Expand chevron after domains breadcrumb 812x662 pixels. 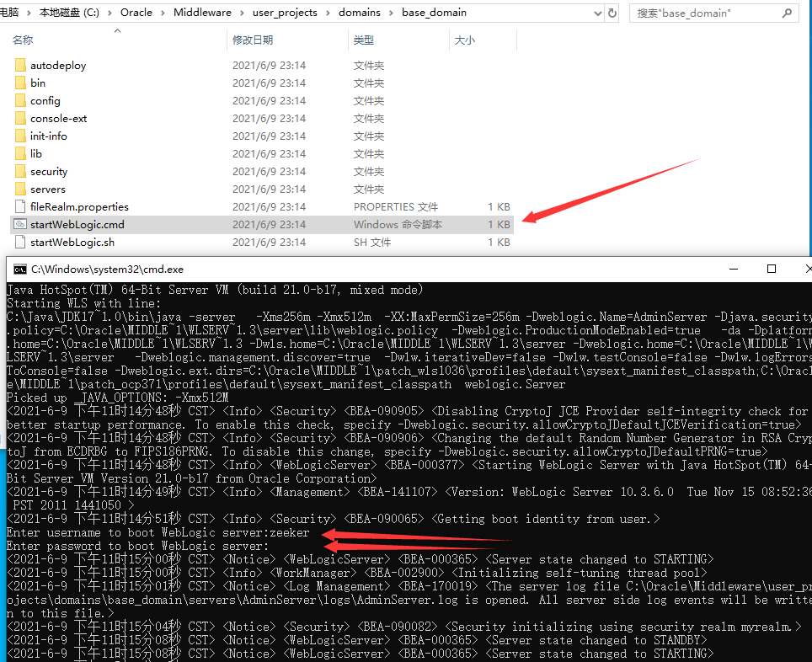(391, 13)
